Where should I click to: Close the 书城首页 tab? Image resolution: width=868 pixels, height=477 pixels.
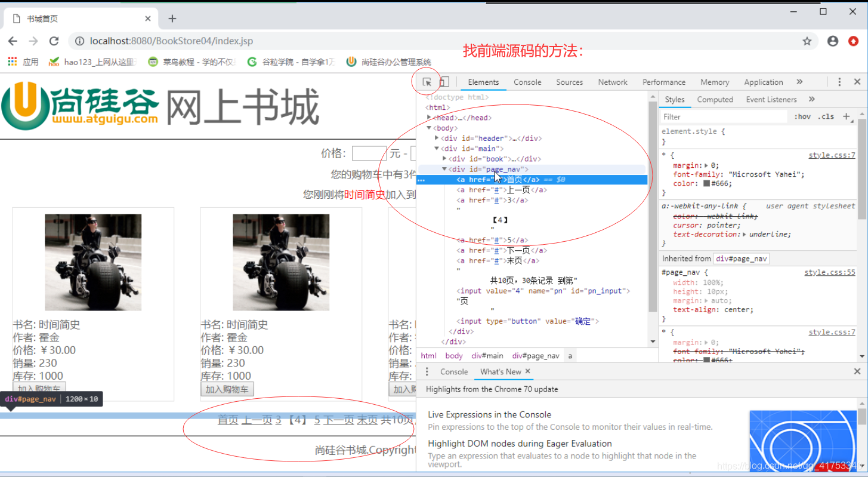[x=148, y=19]
